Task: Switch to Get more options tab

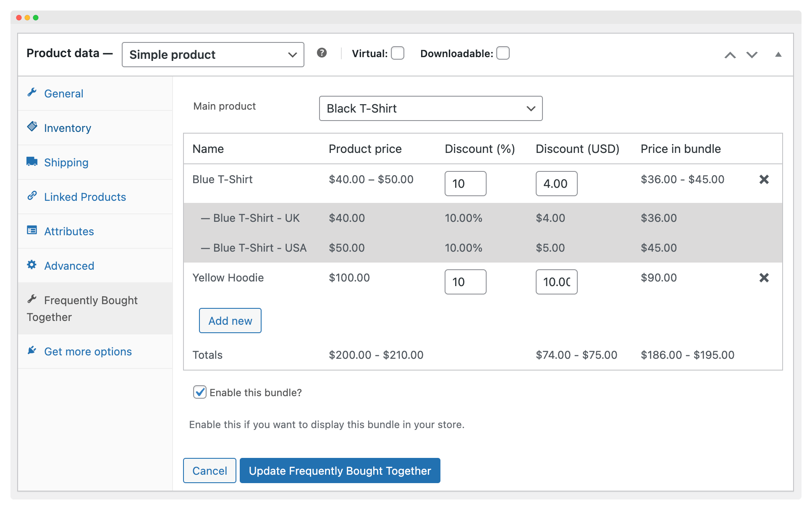Action: 88,352
